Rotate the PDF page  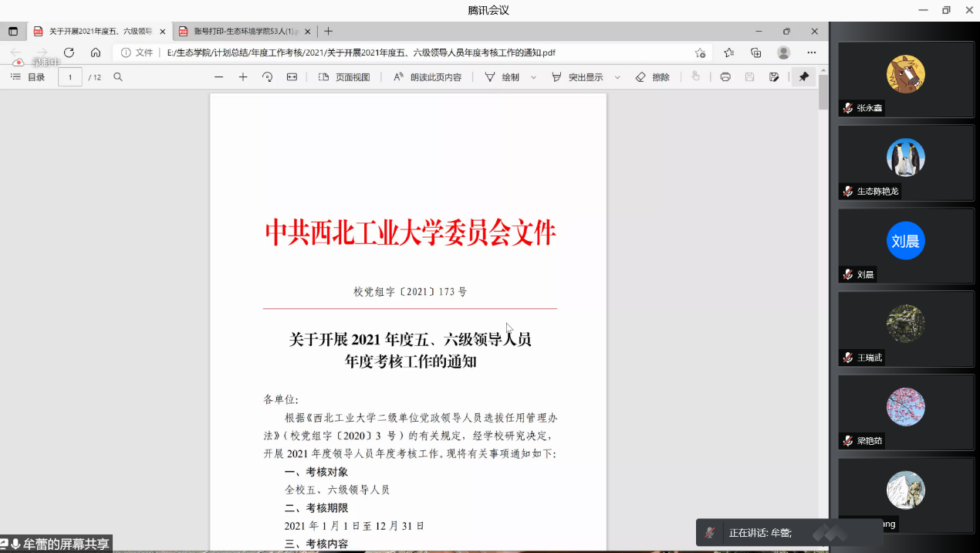click(x=268, y=77)
